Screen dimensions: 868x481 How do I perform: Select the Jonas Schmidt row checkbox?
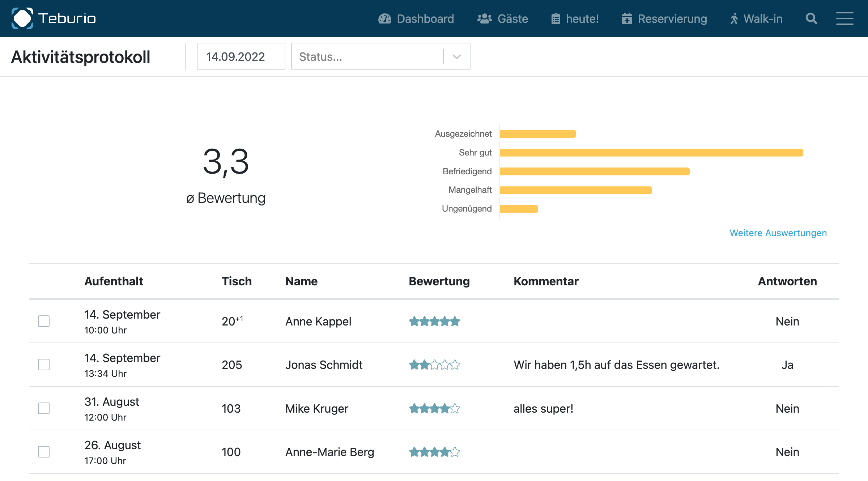tap(44, 365)
